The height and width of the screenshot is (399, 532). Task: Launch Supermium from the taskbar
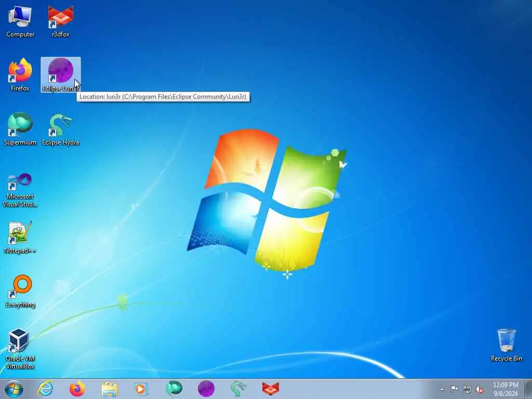[174, 389]
